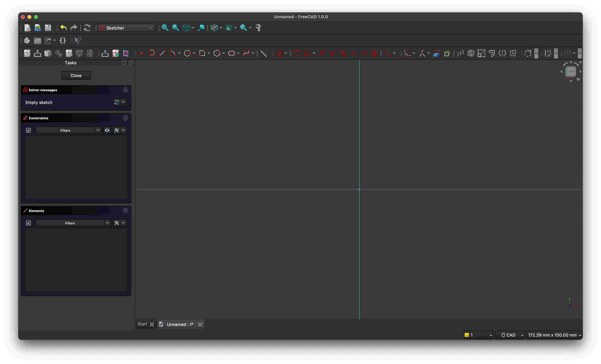
Task: Open the solver update options arrow
Action: (123, 102)
